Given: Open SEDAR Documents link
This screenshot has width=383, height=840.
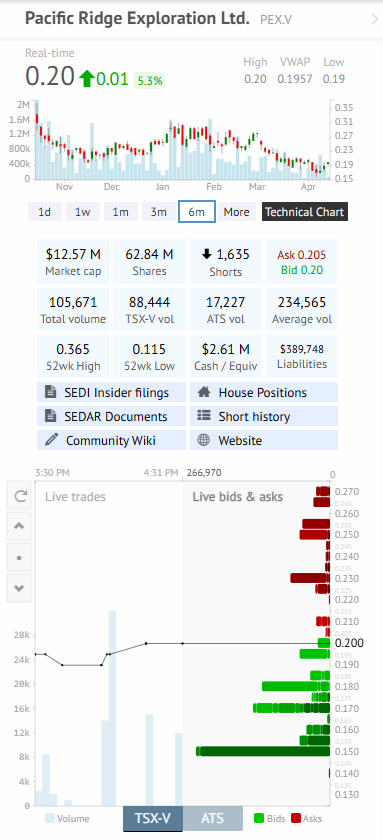Looking at the screenshot, I should [x=111, y=416].
